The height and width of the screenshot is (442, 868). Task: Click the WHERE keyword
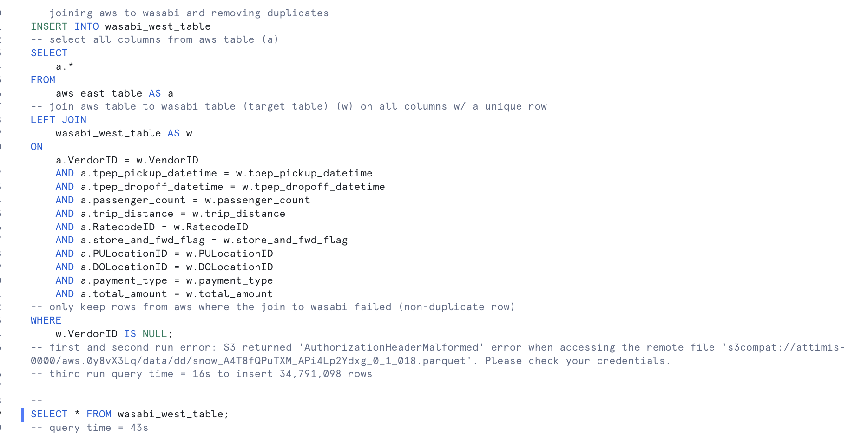46,320
